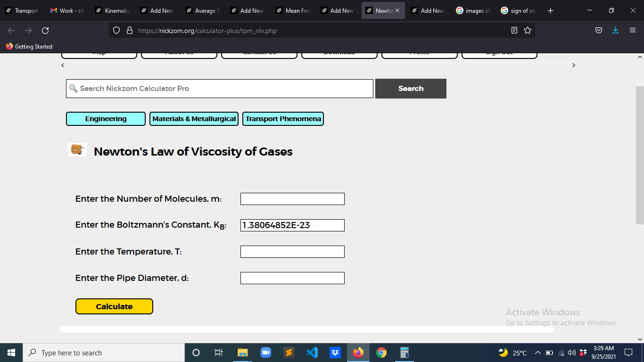The image size is (644, 362).
Task: Click the Engineering breadcrumb button
Action: [106, 119]
